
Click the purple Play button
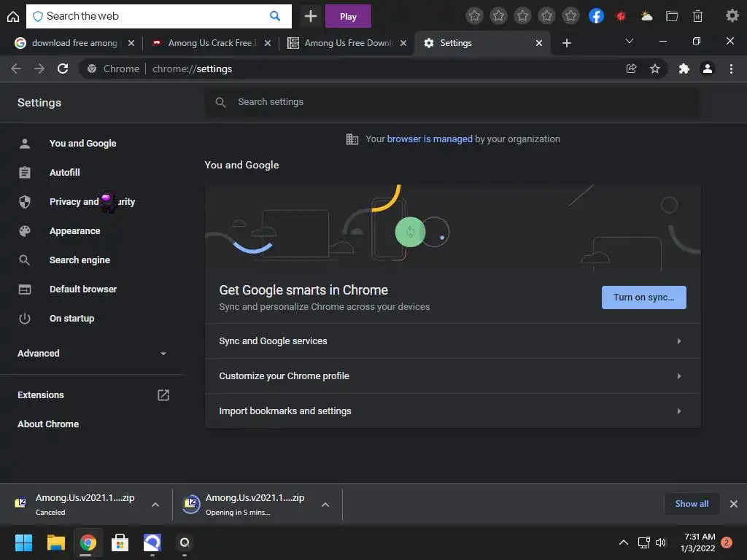(x=348, y=16)
